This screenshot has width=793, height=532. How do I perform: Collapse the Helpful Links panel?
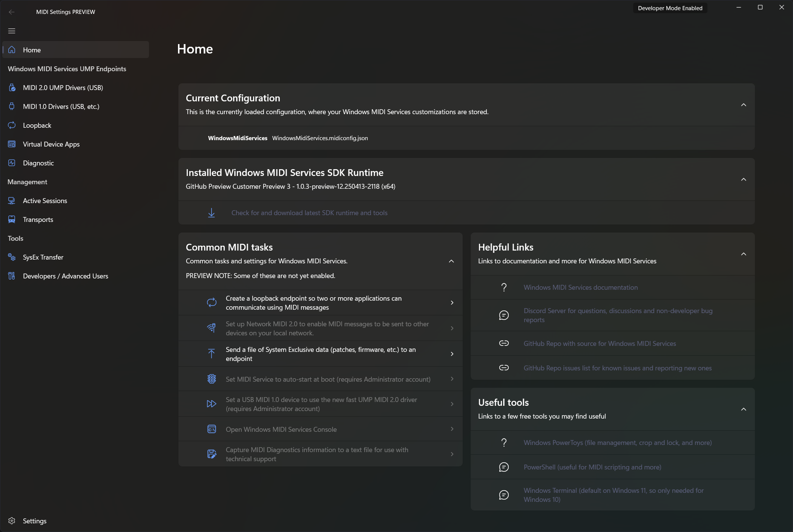point(743,254)
